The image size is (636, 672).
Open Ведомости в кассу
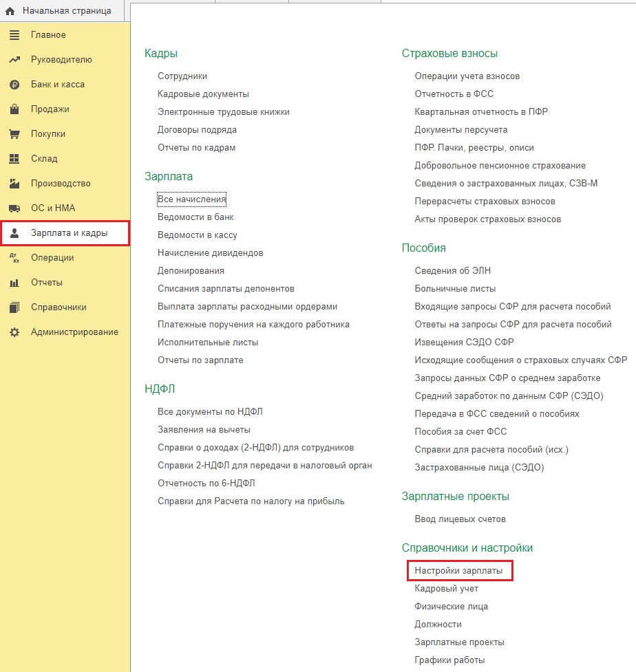coord(198,235)
